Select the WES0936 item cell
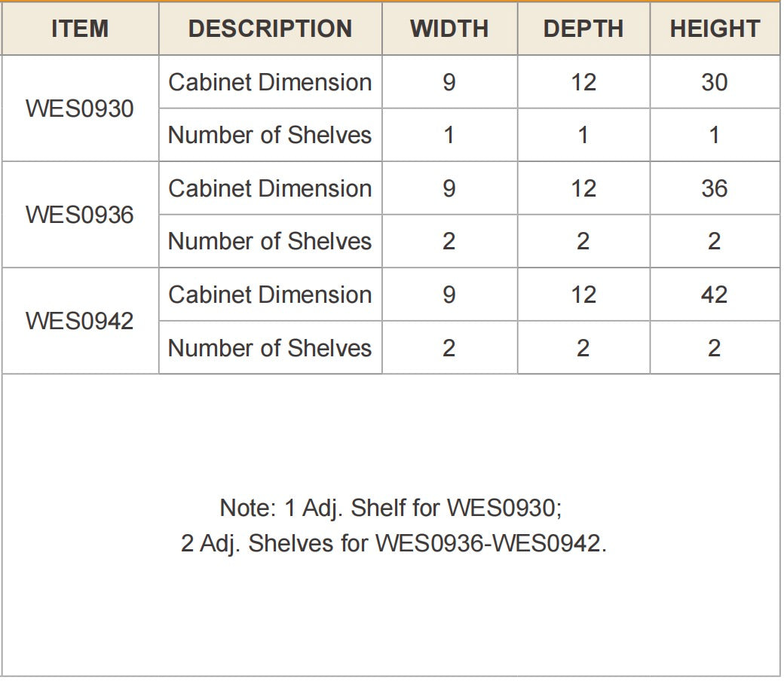The height and width of the screenshot is (681, 784). [80, 215]
